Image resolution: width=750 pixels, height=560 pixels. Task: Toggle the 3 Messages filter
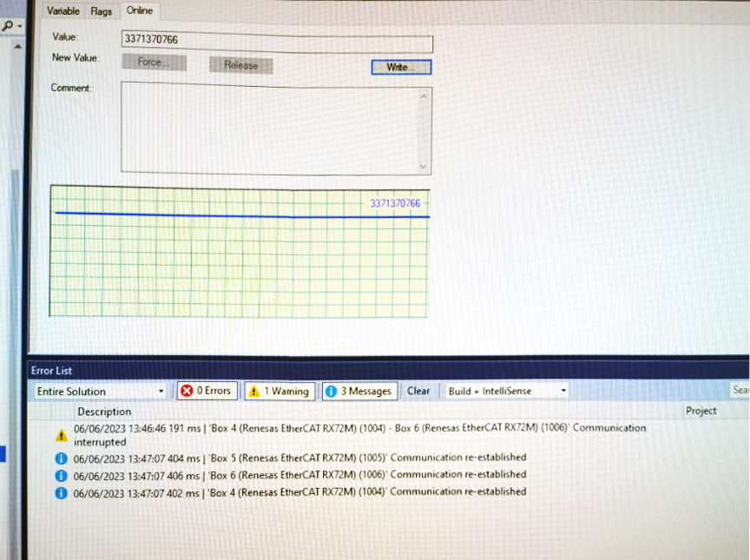point(359,392)
